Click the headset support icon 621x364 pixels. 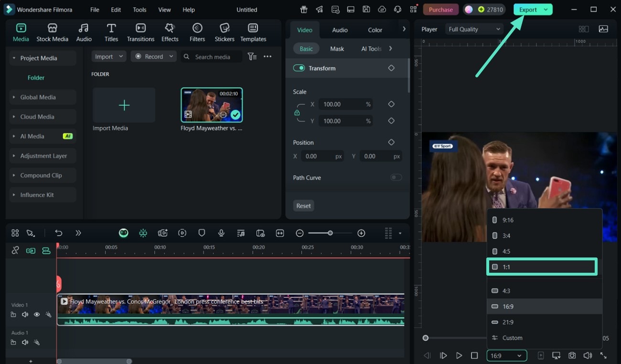click(397, 10)
